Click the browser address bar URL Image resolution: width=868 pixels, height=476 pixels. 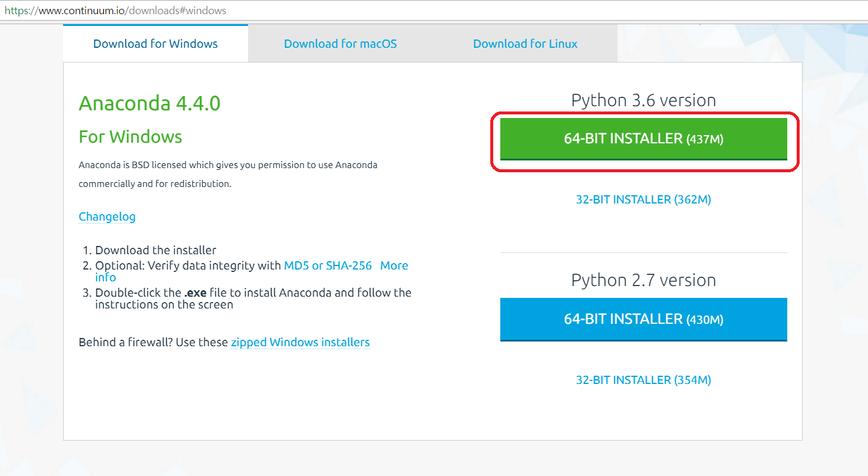pyautogui.click(x=115, y=11)
